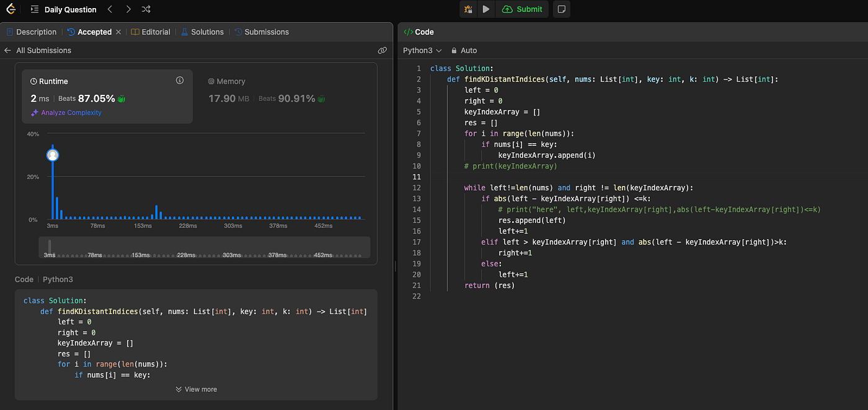Go to the previous question arrow

tap(110, 9)
